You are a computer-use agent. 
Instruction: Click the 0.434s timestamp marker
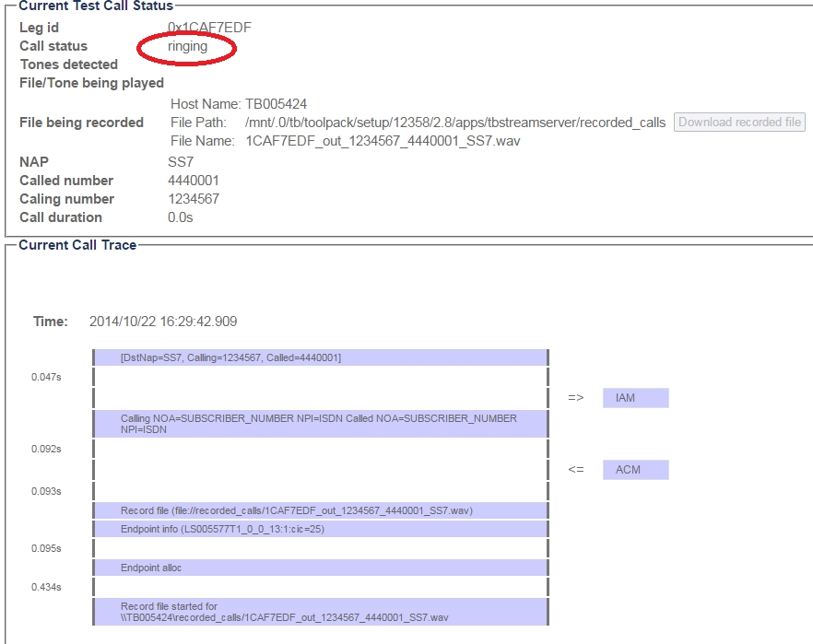click(x=46, y=589)
